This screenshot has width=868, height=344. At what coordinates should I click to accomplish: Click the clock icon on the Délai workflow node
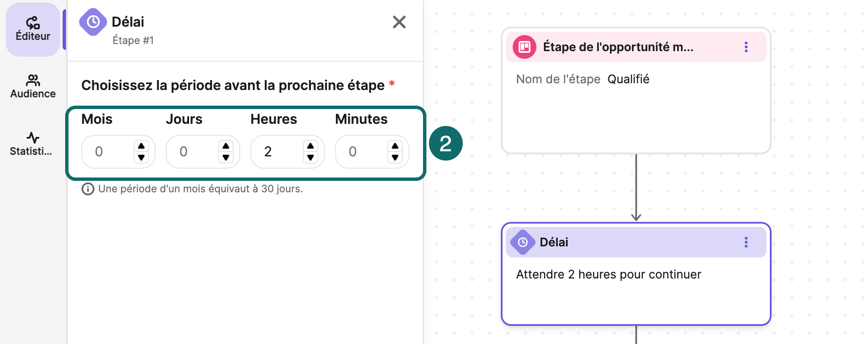pyautogui.click(x=523, y=242)
